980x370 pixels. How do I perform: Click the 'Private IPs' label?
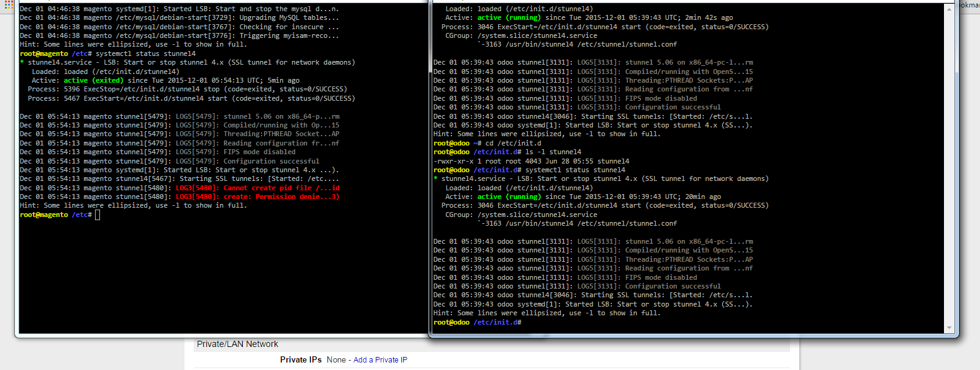301,360
